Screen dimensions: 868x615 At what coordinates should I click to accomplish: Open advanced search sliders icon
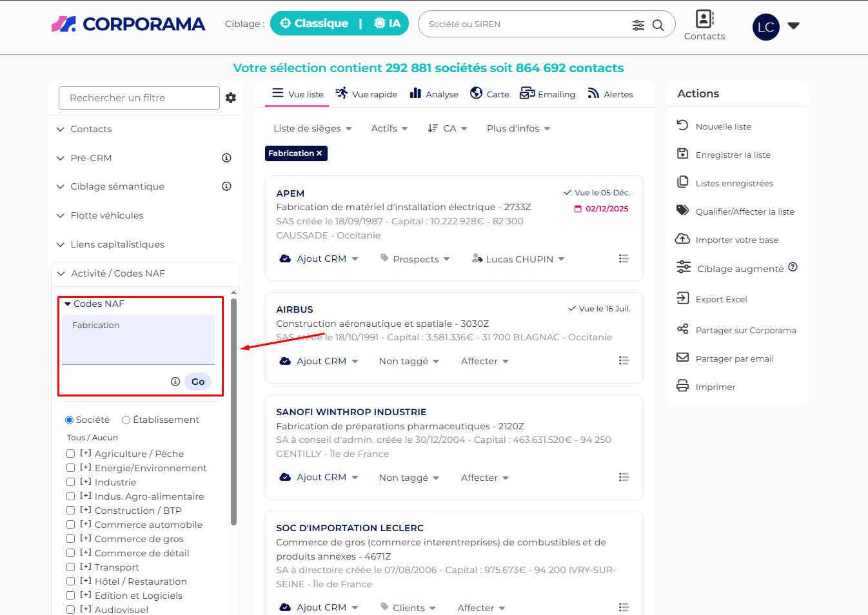[638, 25]
